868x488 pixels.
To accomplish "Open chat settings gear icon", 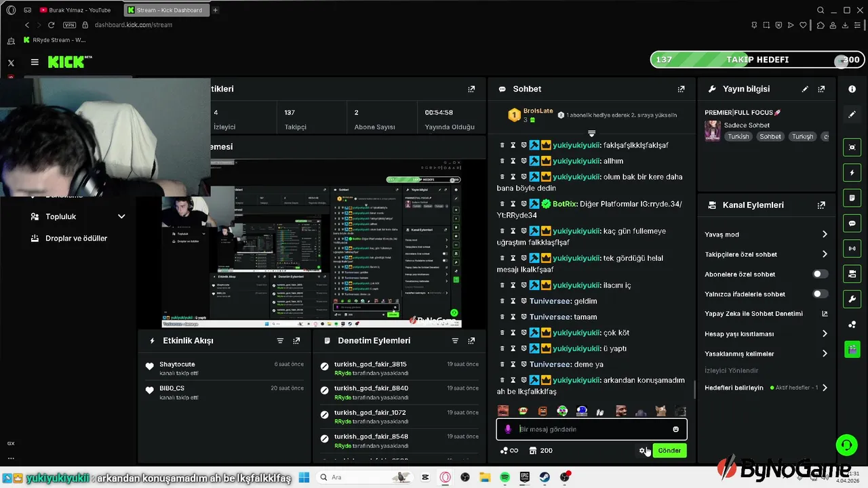I will (642, 451).
